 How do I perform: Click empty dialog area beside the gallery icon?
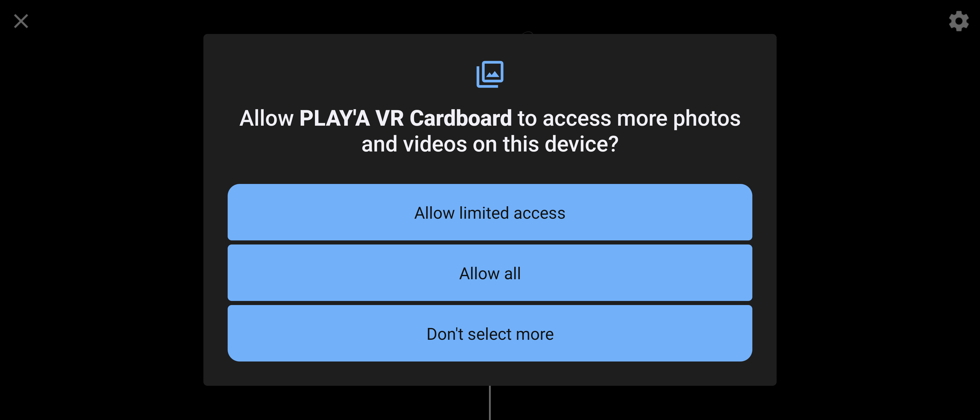click(342, 74)
